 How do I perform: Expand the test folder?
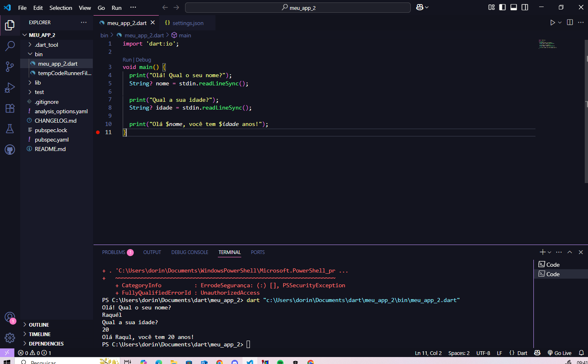(57, 92)
